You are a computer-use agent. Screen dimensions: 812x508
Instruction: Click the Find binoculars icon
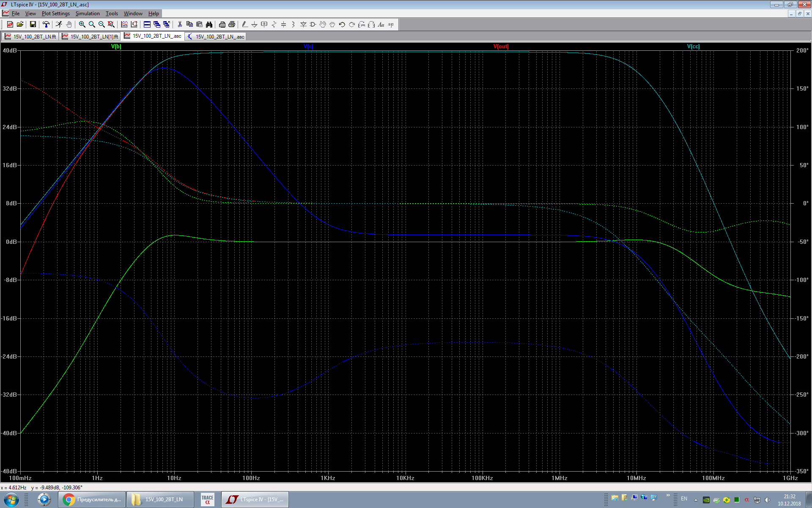click(x=209, y=25)
